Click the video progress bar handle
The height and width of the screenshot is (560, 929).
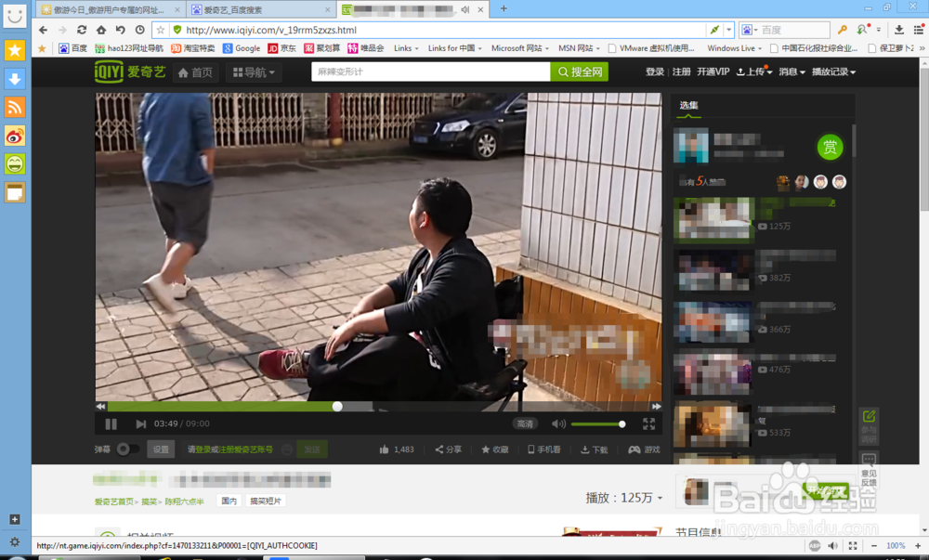tap(337, 406)
